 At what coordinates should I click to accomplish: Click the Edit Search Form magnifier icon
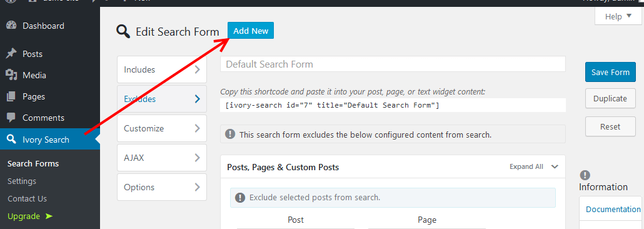(x=123, y=31)
